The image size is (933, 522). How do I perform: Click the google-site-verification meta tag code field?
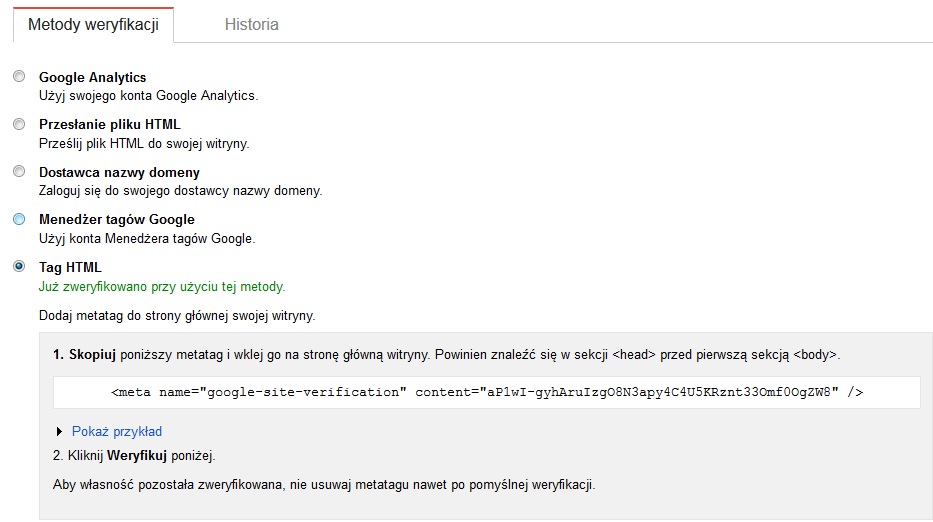point(487,392)
